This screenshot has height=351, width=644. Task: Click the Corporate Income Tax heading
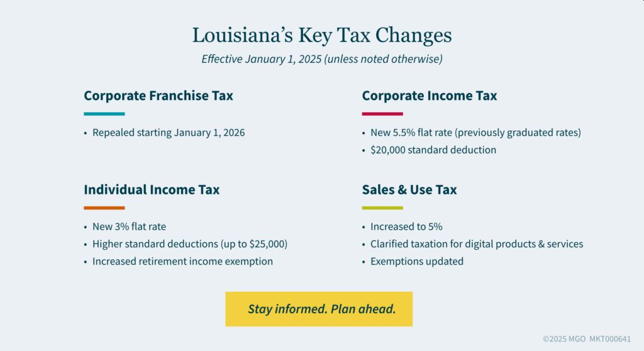(x=430, y=96)
